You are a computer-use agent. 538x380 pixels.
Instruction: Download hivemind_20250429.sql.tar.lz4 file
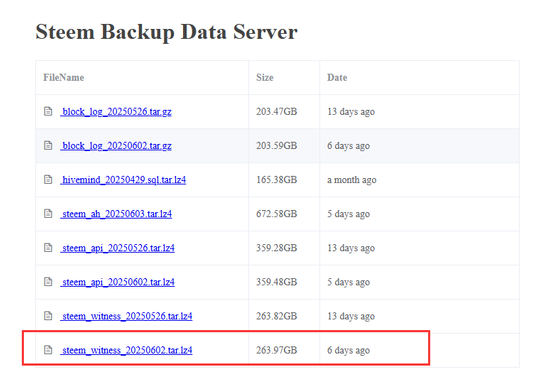pos(123,180)
